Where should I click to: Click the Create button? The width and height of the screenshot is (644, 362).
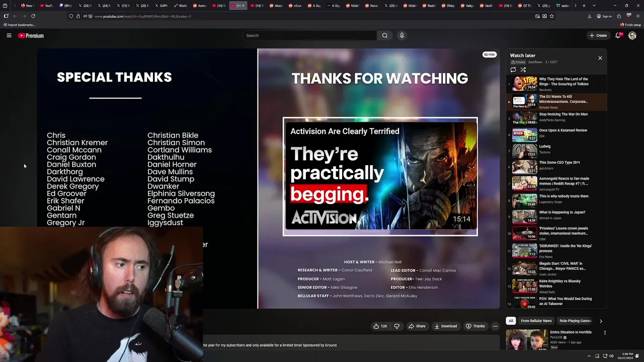tap(598, 36)
